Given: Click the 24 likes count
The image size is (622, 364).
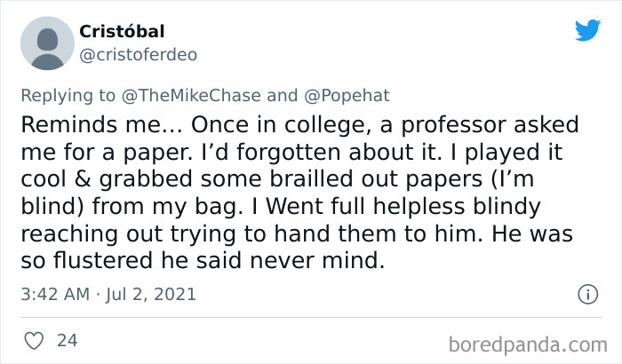Looking at the screenshot, I should point(67,340).
